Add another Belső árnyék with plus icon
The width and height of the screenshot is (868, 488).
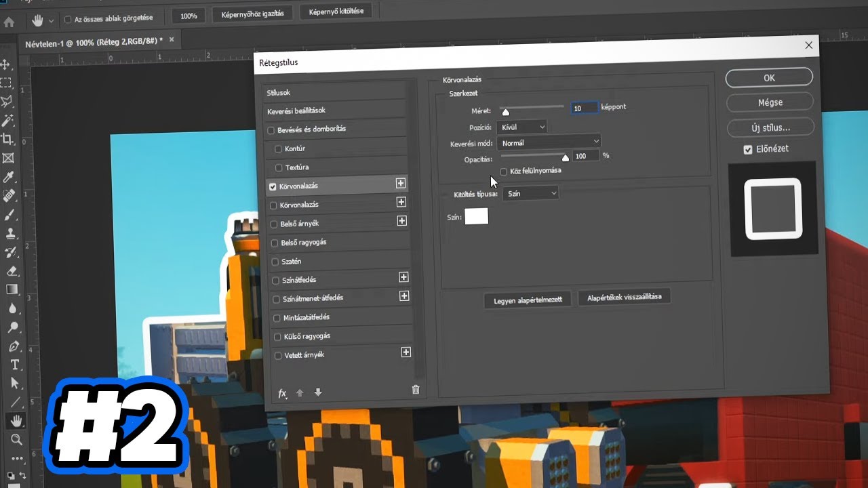(401, 221)
